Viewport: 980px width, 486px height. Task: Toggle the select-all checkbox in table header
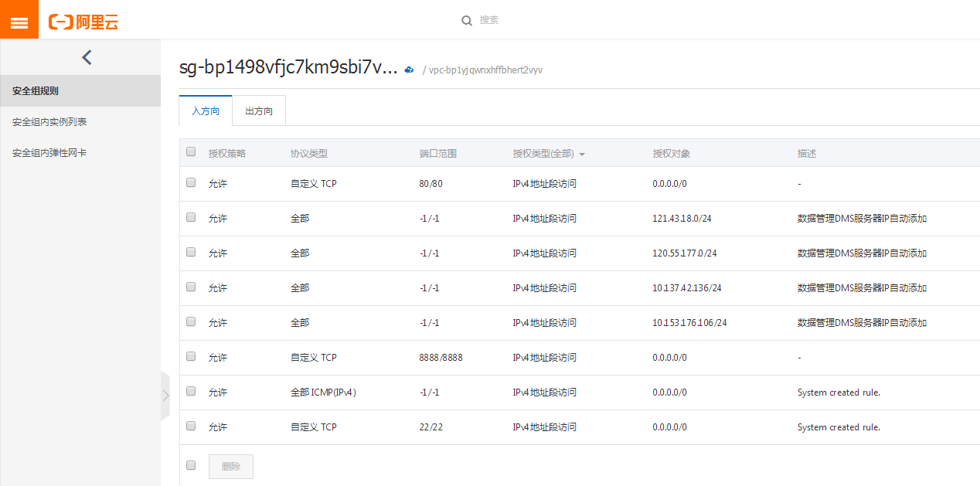click(x=191, y=152)
